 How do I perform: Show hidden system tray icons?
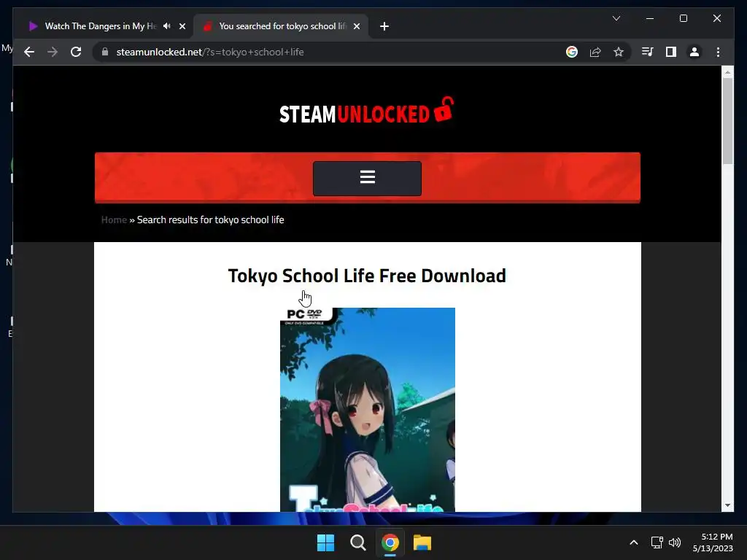pyautogui.click(x=634, y=542)
